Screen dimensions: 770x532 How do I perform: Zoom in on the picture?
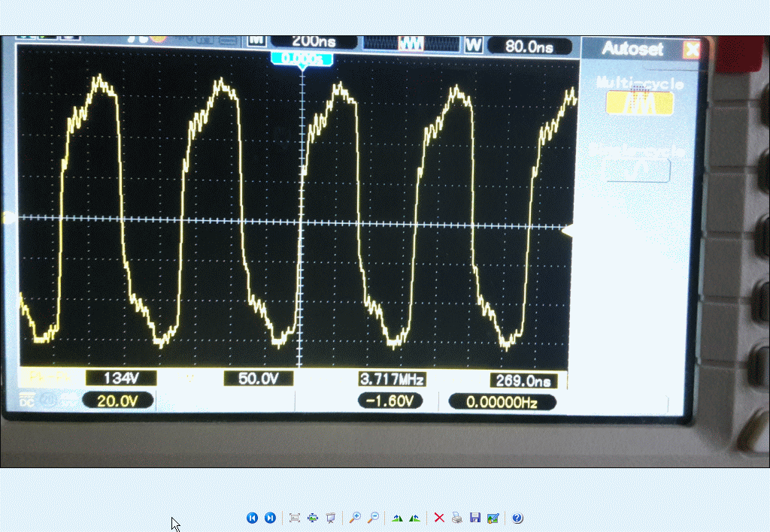coord(355,518)
